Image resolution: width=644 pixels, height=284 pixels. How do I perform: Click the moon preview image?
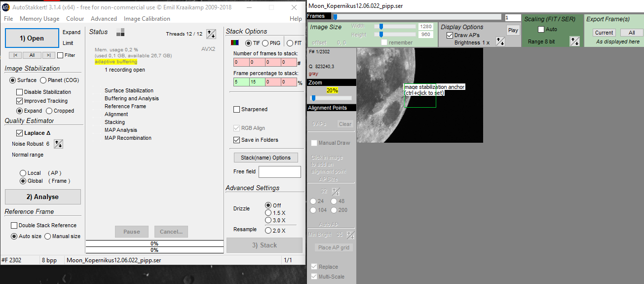tap(419, 95)
